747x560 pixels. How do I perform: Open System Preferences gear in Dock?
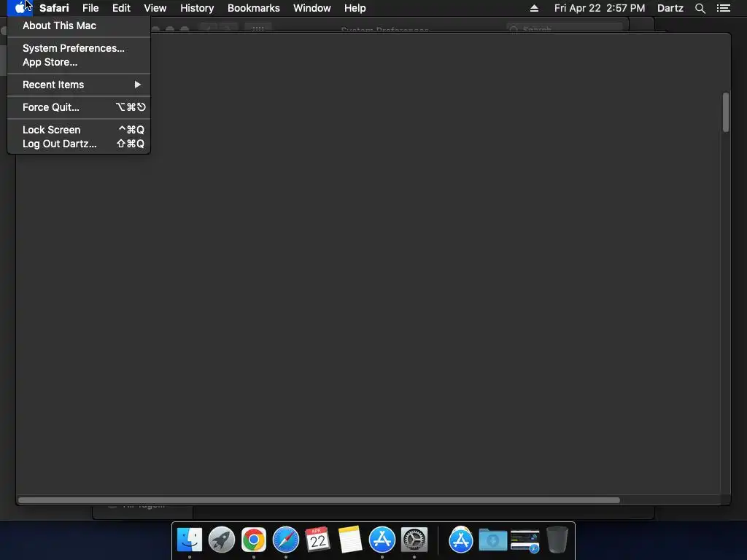(414, 540)
